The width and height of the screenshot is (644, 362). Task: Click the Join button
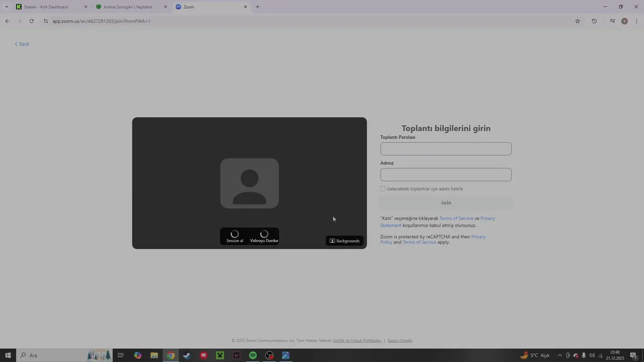pyautogui.click(x=446, y=203)
